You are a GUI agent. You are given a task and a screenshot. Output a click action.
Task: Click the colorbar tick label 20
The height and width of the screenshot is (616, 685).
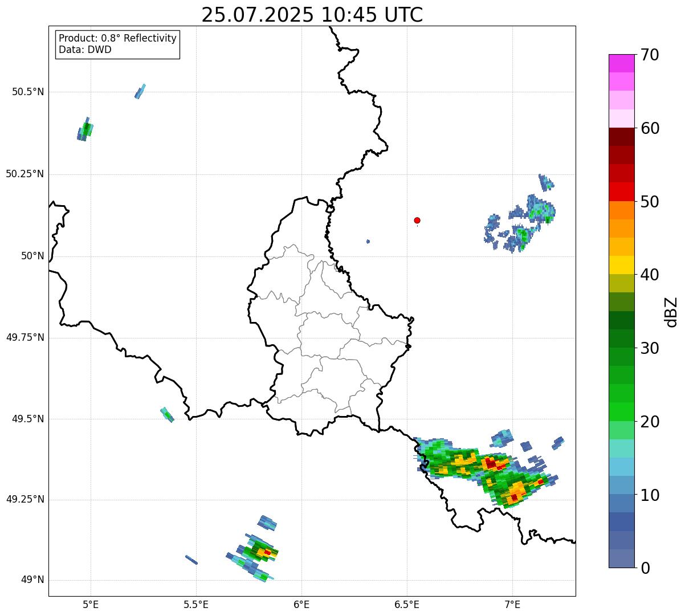(650, 422)
